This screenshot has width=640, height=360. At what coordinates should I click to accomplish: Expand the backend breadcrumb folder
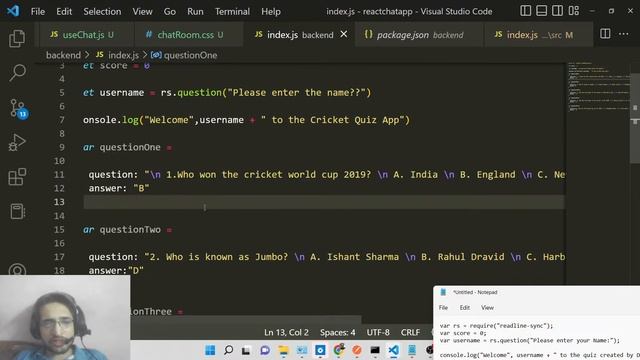(x=63, y=55)
